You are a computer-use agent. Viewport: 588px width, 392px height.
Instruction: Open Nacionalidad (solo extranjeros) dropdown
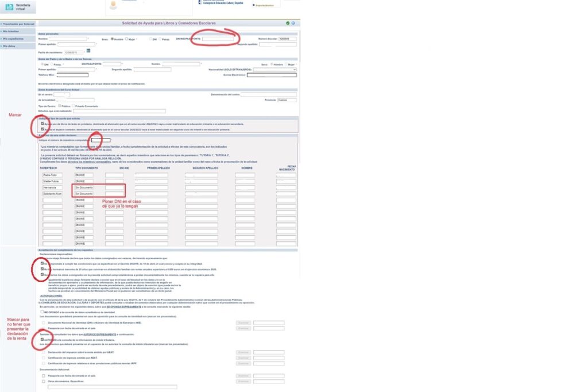275,70
